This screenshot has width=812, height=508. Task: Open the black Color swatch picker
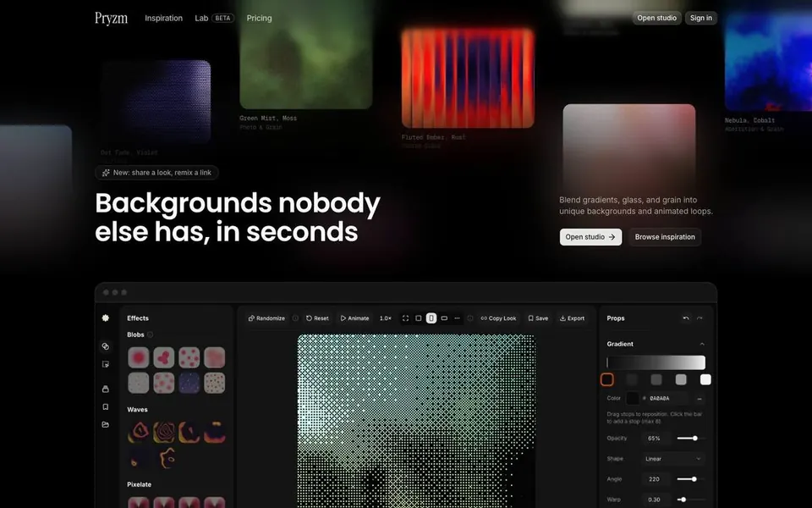(x=633, y=399)
